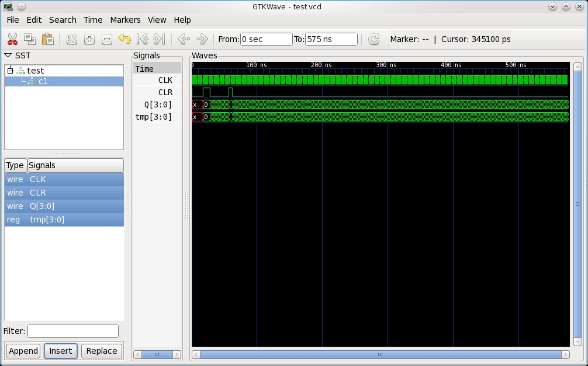This screenshot has height=366, width=588.
Task: Click the Paste clipboard icon
Action: pyautogui.click(x=47, y=39)
